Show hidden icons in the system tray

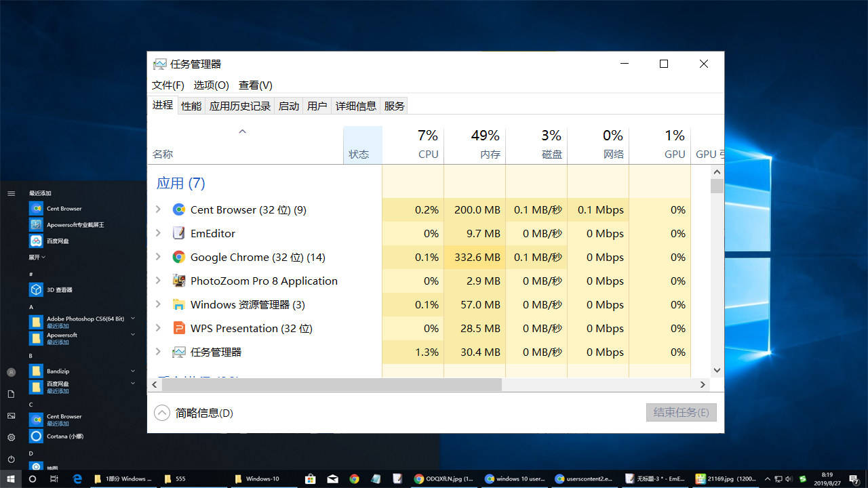tap(767, 479)
